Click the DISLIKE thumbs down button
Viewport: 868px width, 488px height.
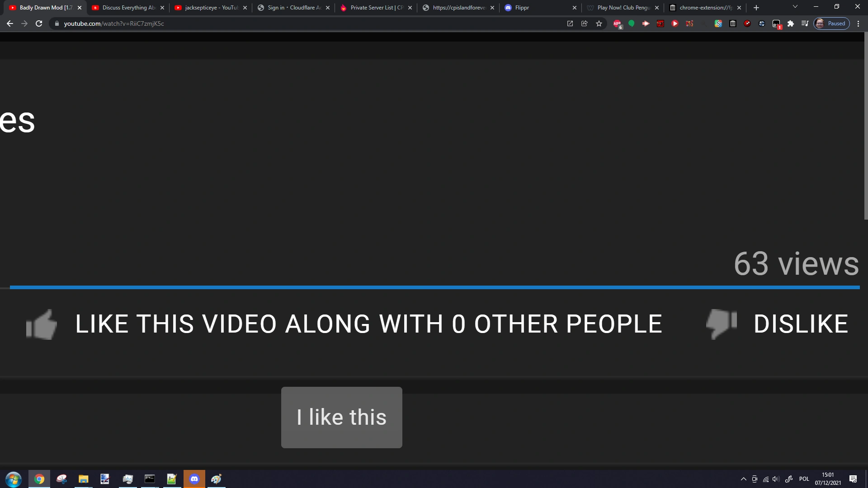721,324
